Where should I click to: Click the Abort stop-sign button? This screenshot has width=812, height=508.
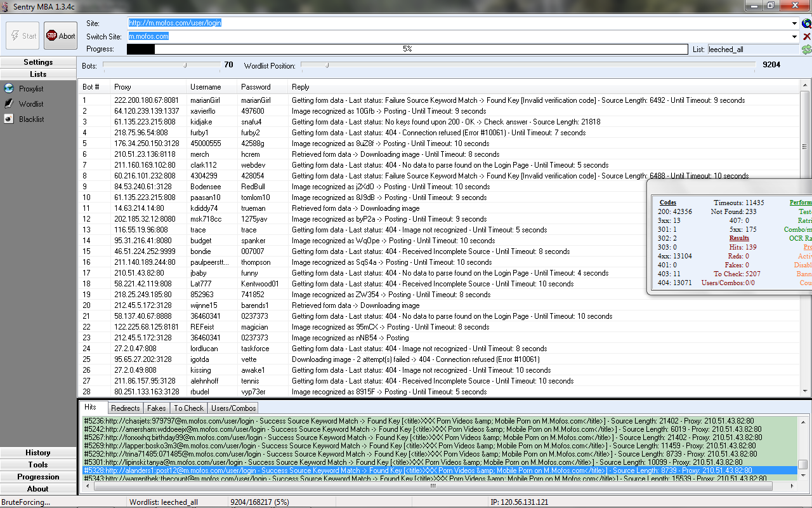click(60, 36)
